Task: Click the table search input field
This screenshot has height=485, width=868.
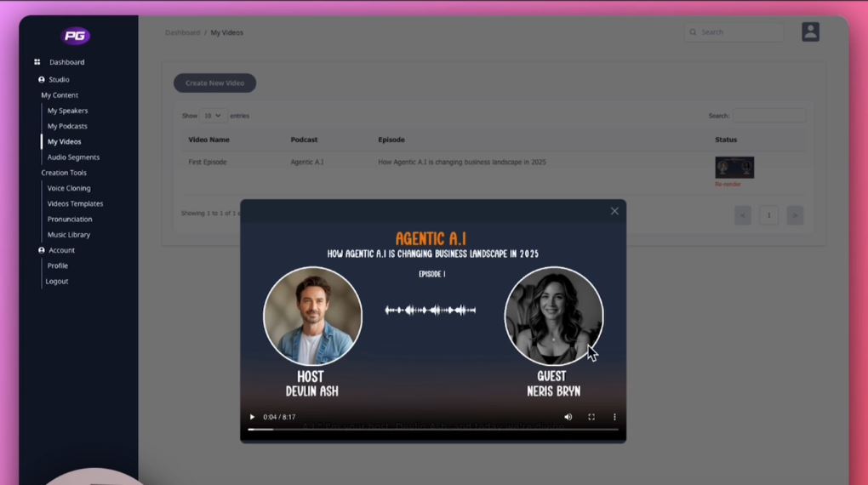Action: pyautogui.click(x=769, y=116)
